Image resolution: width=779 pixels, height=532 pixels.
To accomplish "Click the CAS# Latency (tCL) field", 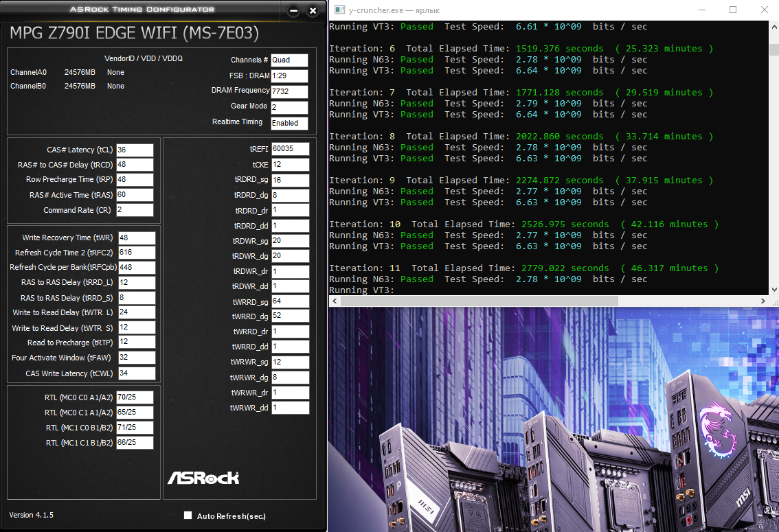I will point(135,150).
